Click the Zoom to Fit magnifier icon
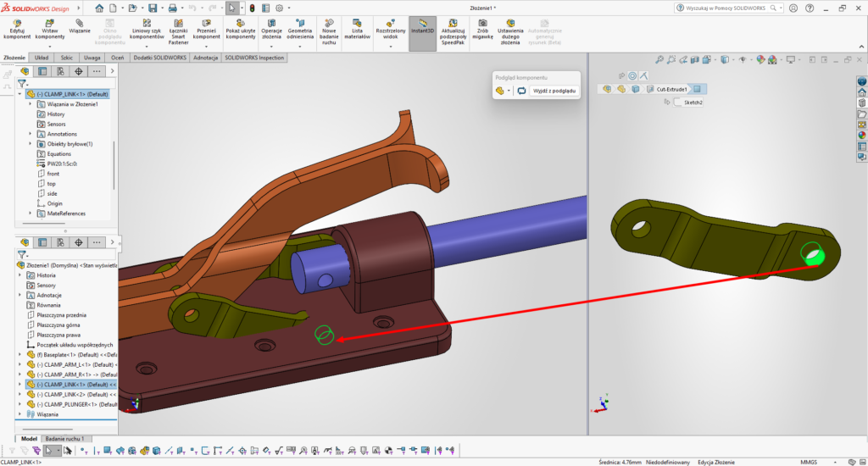Image resolution: width=868 pixels, height=466 pixels. click(x=659, y=60)
